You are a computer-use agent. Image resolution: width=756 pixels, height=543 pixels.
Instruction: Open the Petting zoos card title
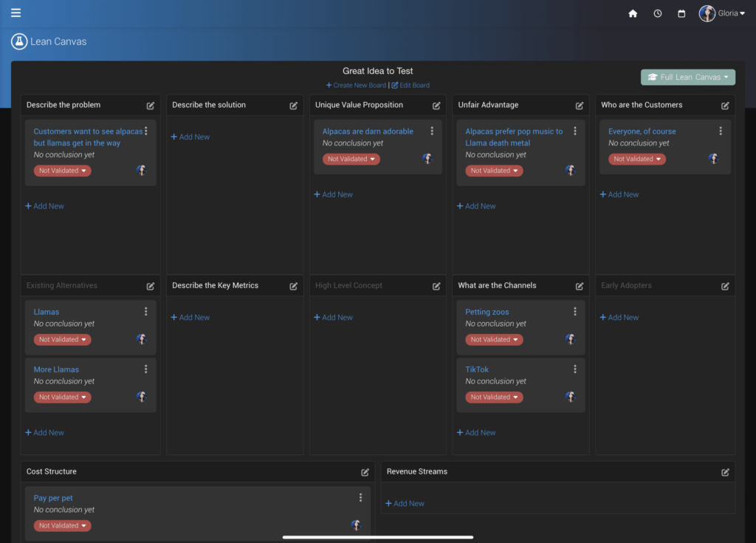point(487,312)
